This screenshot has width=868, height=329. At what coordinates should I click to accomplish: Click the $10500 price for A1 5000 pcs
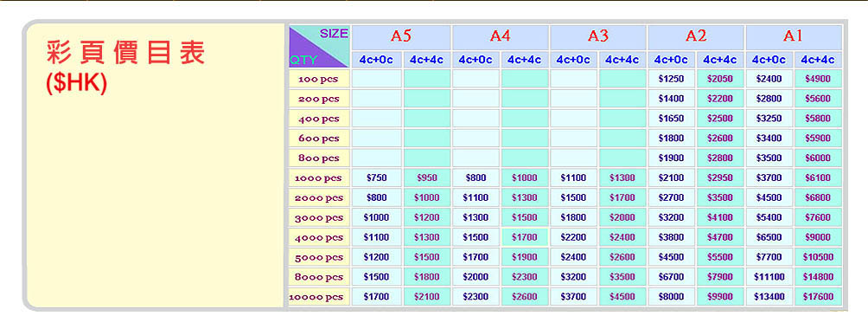tap(818, 257)
